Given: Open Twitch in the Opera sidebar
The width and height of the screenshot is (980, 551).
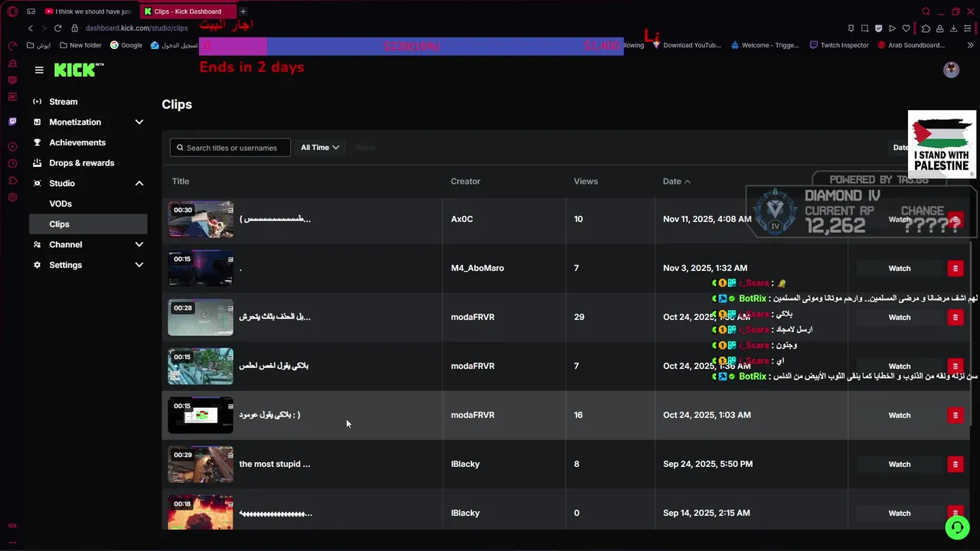Looking at the screenshot, I should pos(12,121).
